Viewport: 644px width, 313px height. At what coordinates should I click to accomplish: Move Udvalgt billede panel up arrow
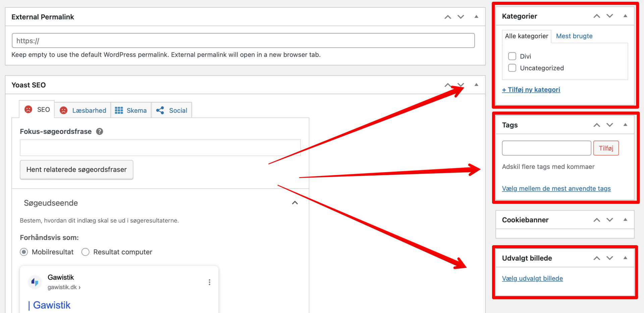(596, 258)
